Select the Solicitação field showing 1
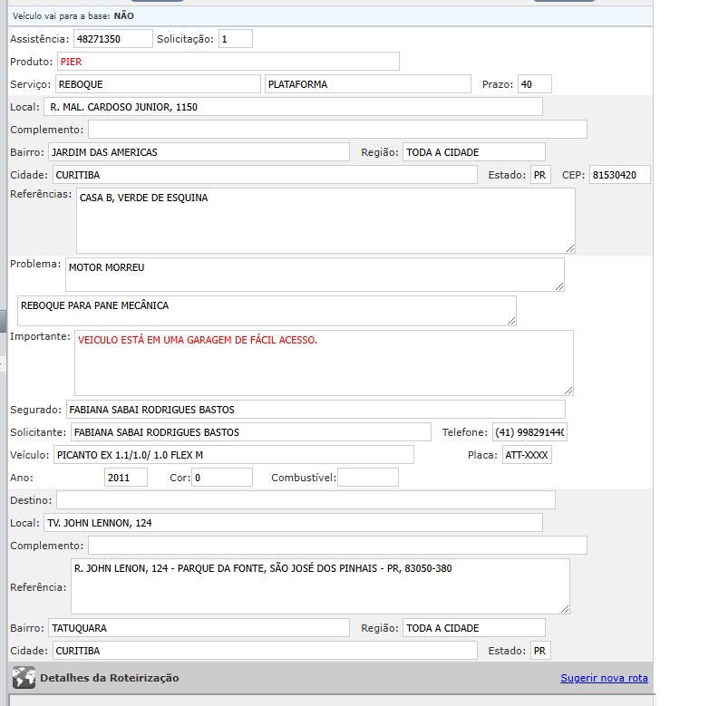This screenshot has width=728, height=706. 236,39
